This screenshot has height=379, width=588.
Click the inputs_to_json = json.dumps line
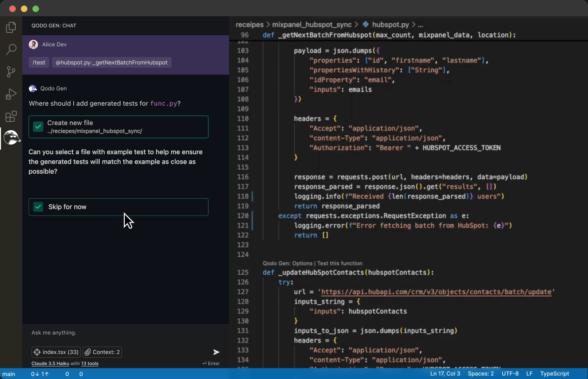tap(376, 331)
